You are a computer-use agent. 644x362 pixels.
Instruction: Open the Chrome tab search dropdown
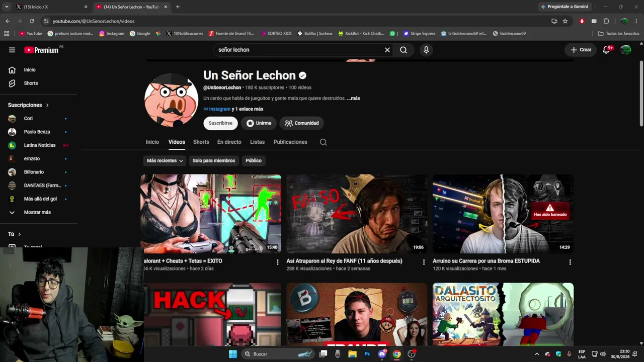7,7
